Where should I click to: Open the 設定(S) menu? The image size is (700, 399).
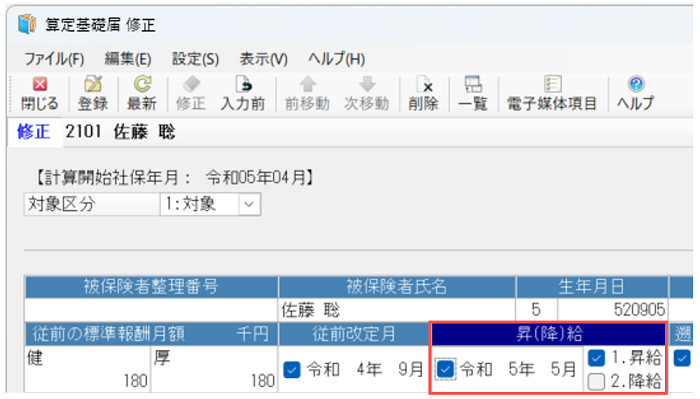point(196,59)
